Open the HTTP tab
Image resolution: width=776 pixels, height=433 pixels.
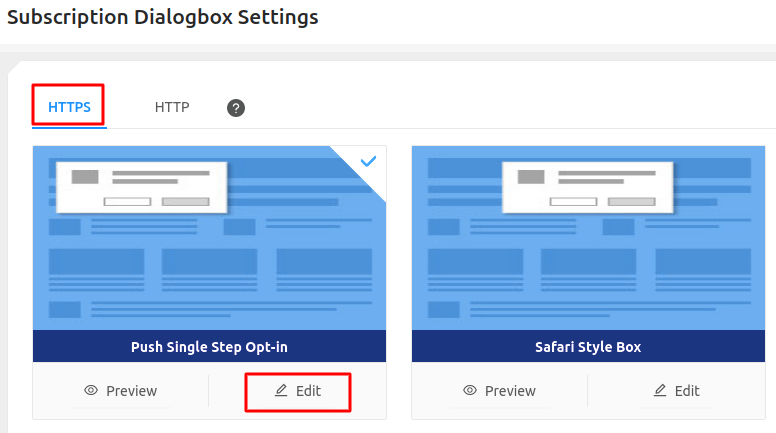(x=172, y=107)
